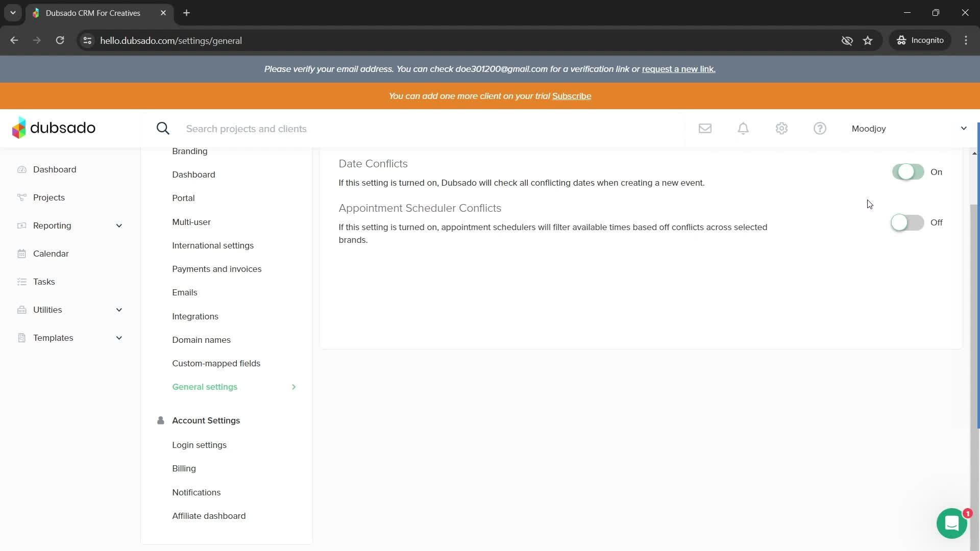Open Portal settings

point(183,198)
